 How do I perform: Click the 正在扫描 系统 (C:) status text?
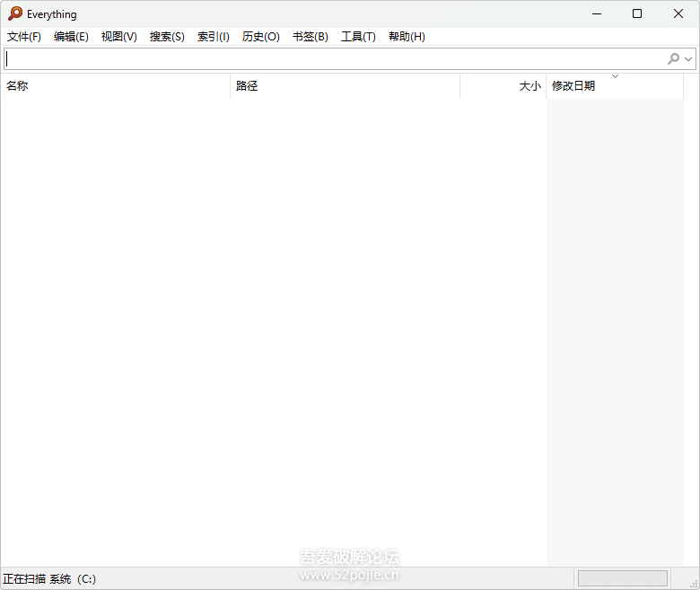click(49, 579)
